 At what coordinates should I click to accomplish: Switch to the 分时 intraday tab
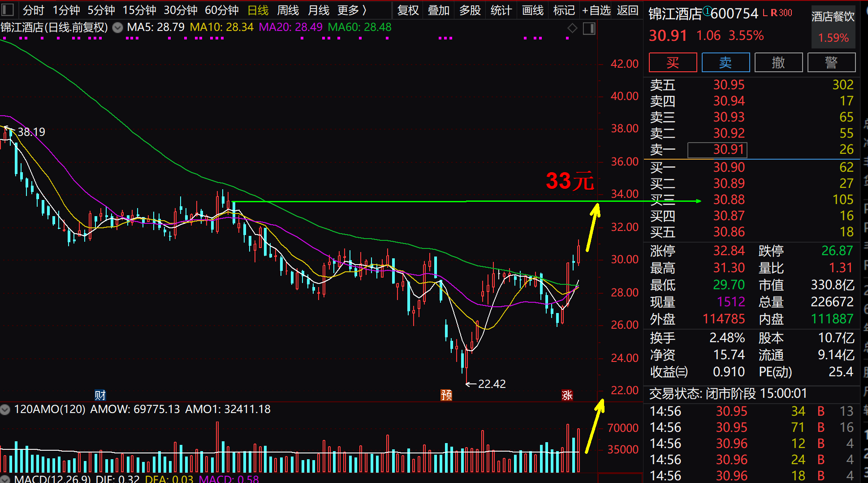34,10
